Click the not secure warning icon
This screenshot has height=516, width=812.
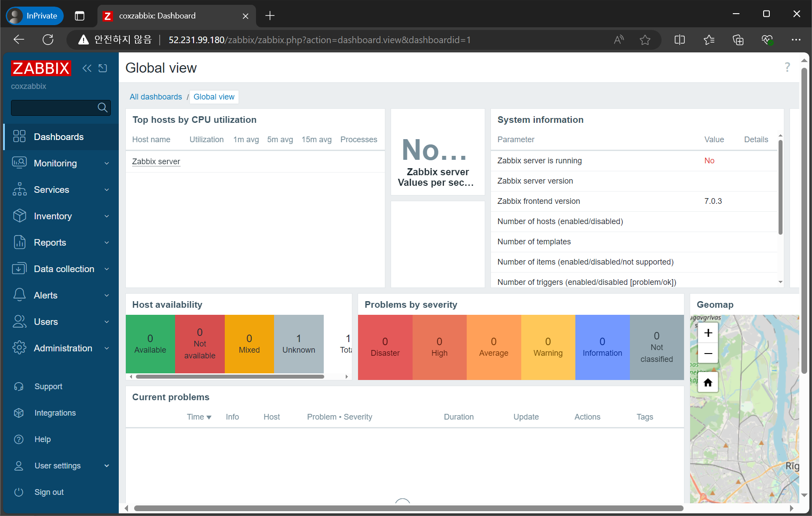point(83,40)
